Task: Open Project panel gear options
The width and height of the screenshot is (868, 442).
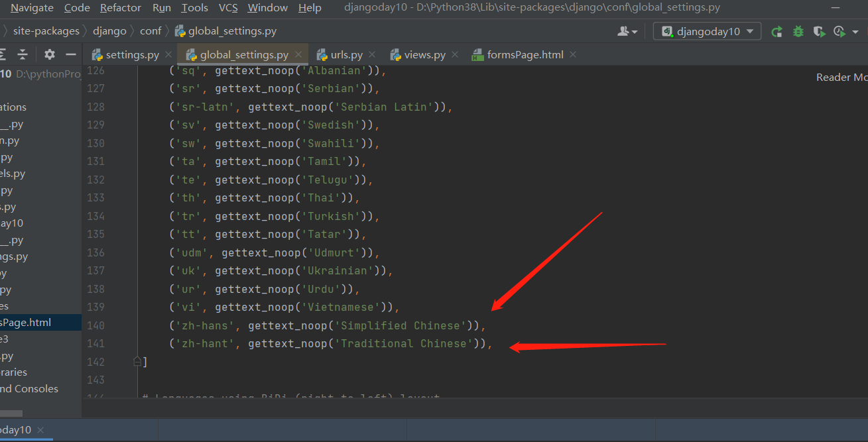Action: point(50,54)
